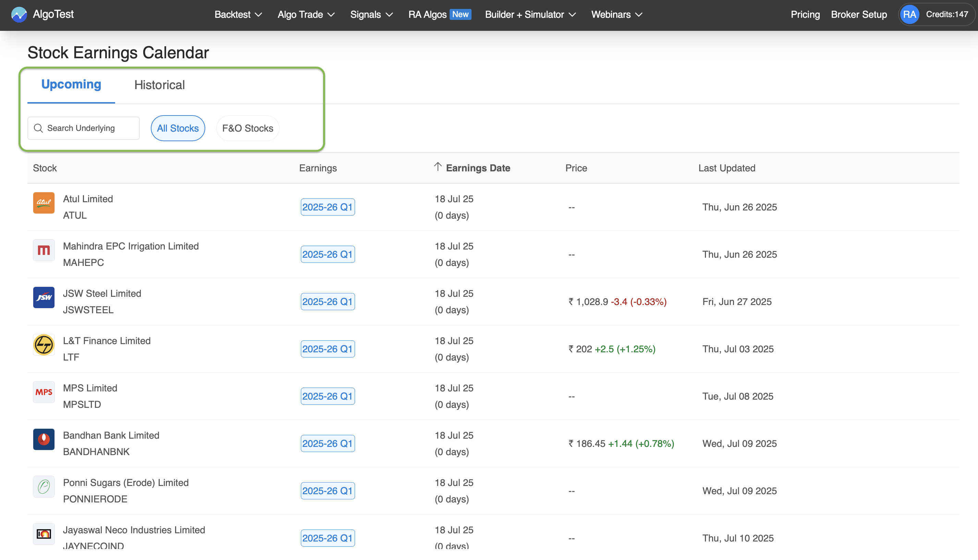Click the New badge beside RA Algos
Screen dimensions: 978x560
[x=460, y=15]
